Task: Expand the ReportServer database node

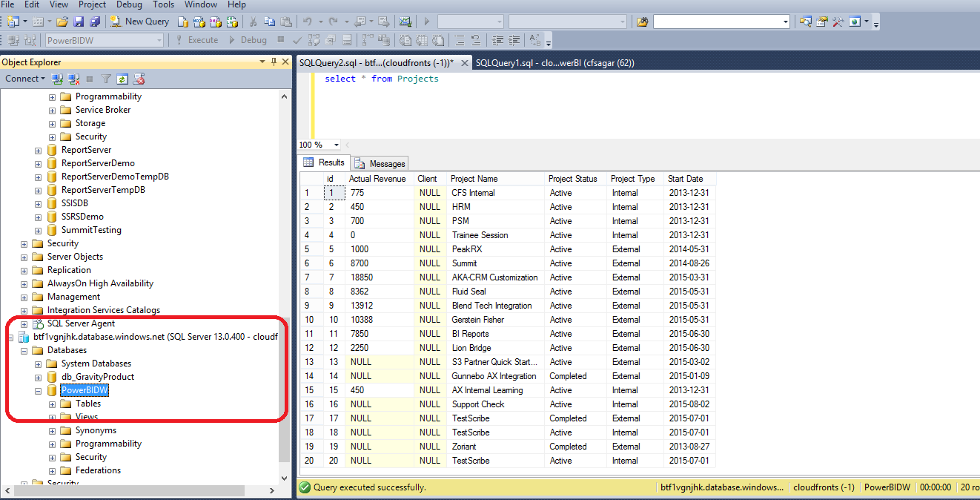Action: tap(39, 150)
